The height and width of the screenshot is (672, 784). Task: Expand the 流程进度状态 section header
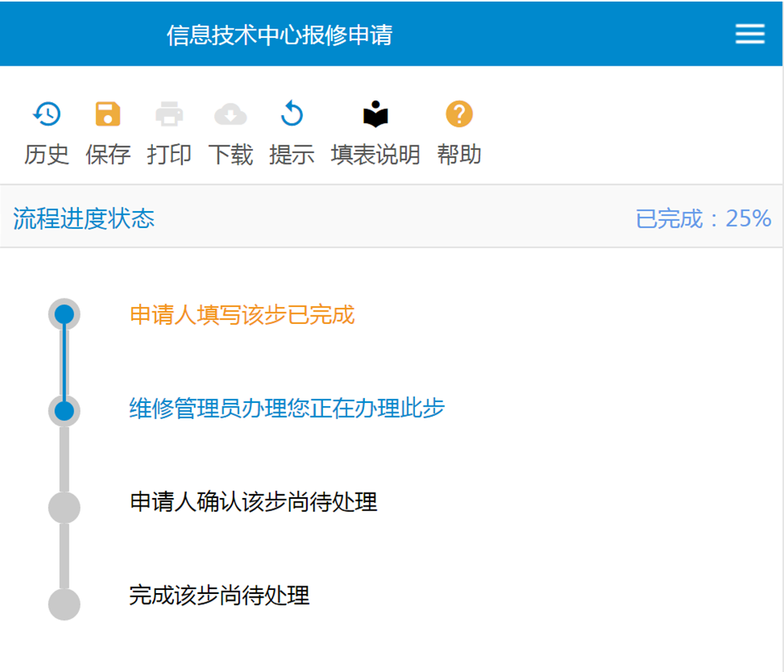coord(84,218)
